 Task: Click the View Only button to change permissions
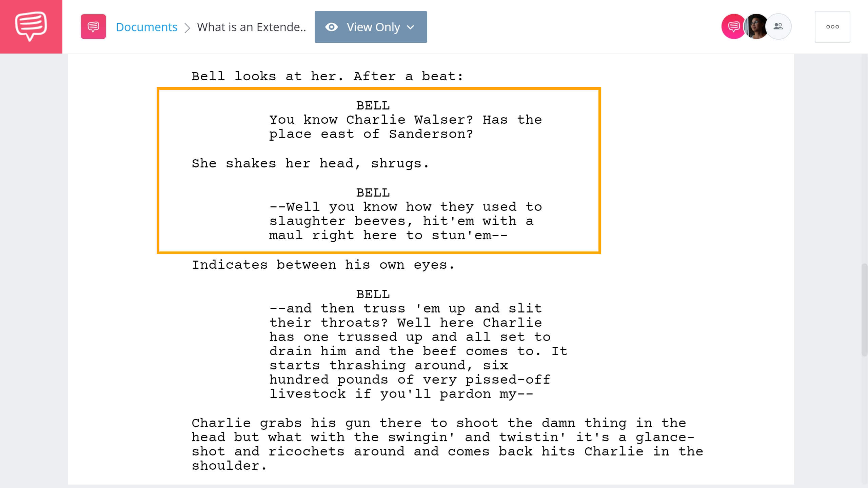pyautogui.click(x=370, y=27)
